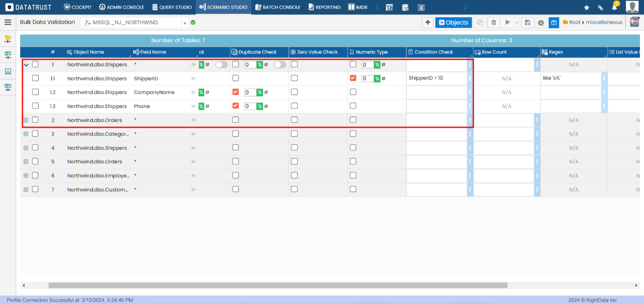Click the miscellaneous folder breadcrumb link
This screenshot has height=304, width=644.
coord(604,22)
